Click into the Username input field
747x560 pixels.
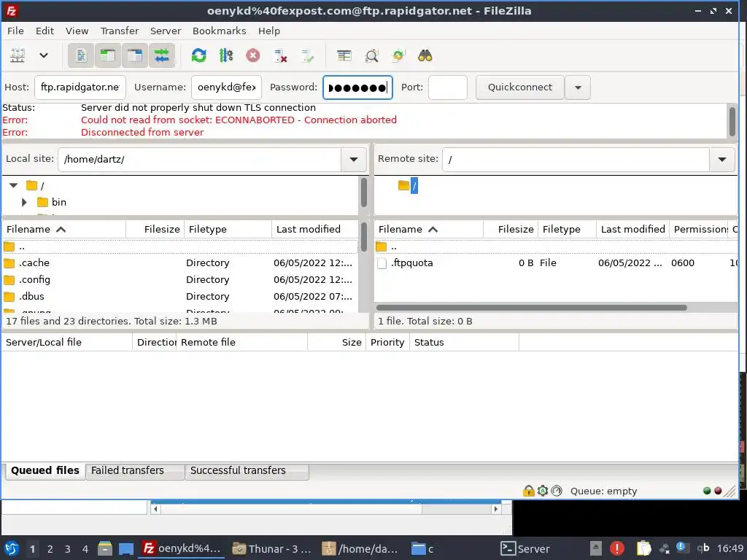(226, 87)
